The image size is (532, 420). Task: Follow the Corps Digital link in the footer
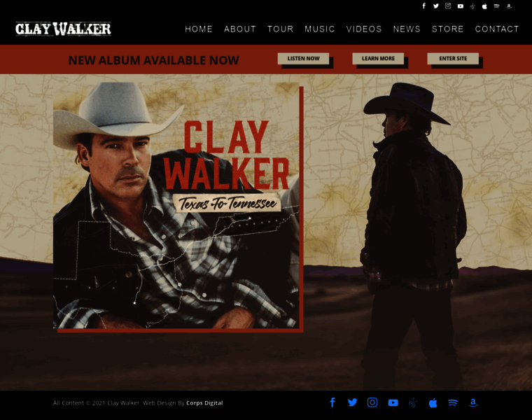204,403
